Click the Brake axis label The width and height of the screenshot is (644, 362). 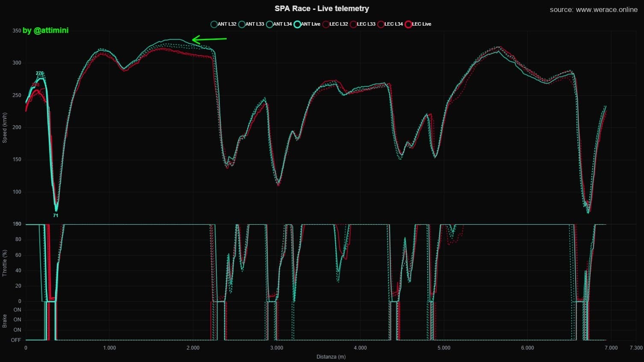(5, 321)
